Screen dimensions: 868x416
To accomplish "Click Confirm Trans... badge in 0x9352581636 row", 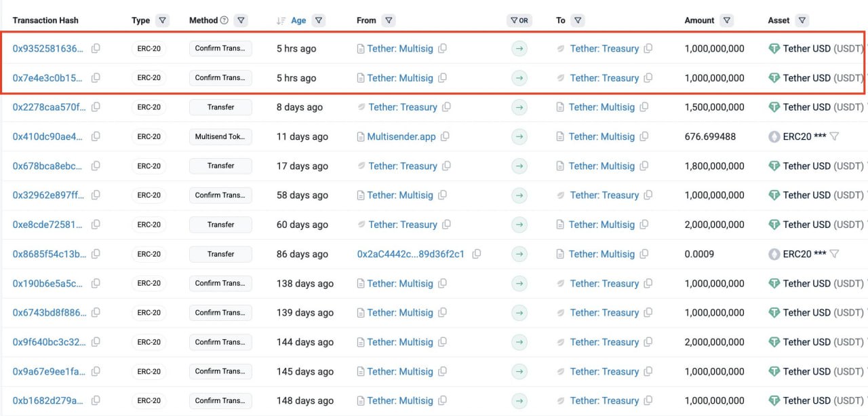I will point(220,48).
